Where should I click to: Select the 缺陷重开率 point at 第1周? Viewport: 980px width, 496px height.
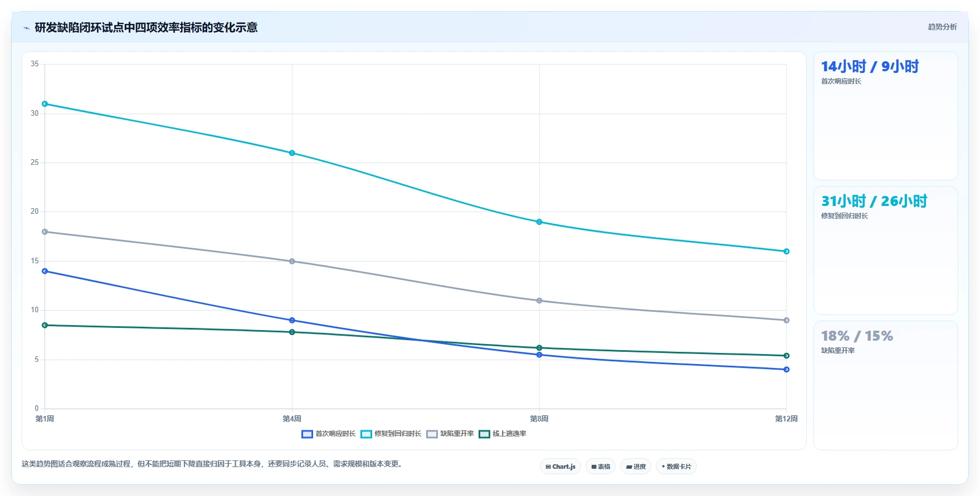[45, 232]
